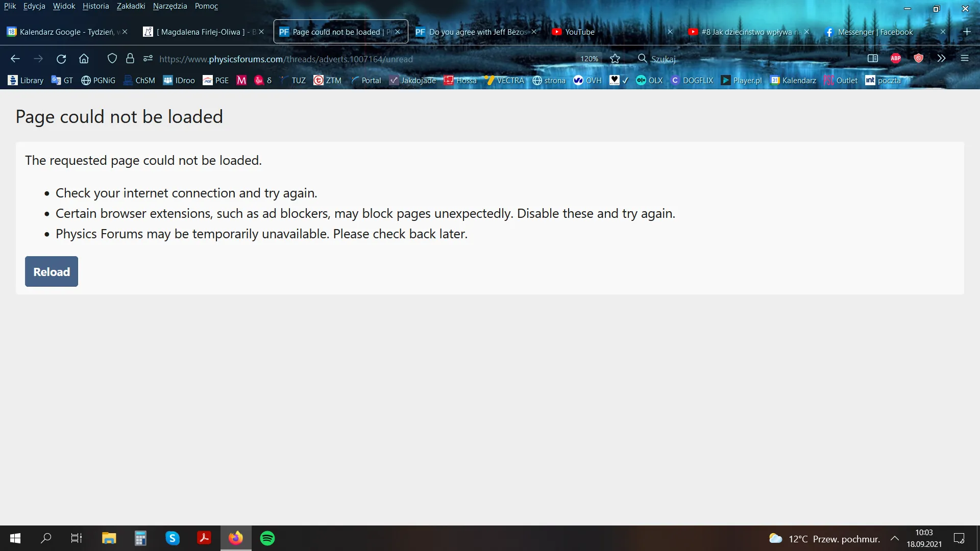The width and height of the screenshot is (980, 551).
Task: Click the tracking protection shield icon
Action: (112, 59)
